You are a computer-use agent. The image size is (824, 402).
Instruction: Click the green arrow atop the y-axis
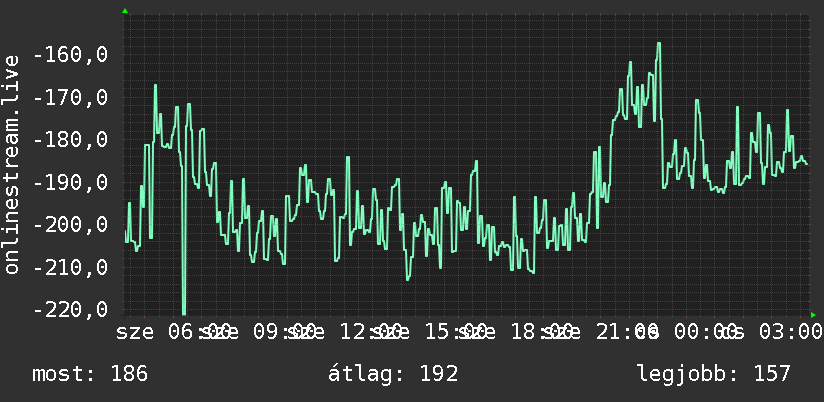[125, 11]
